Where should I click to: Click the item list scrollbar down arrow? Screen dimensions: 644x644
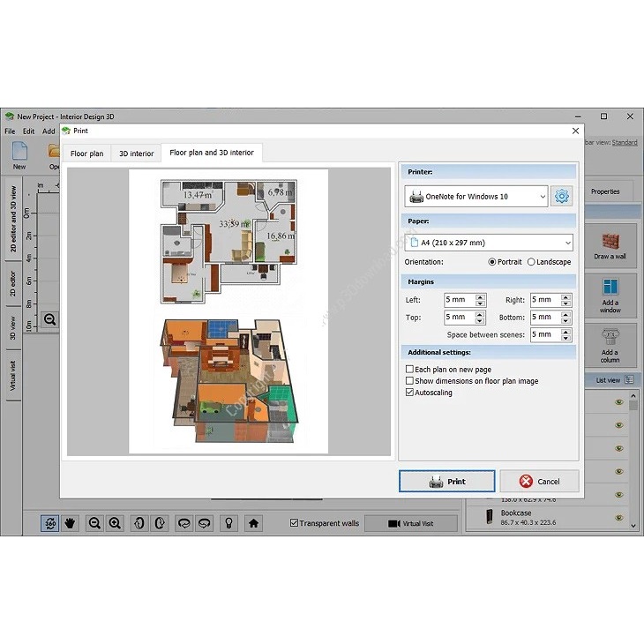click(x=633, y=526)
